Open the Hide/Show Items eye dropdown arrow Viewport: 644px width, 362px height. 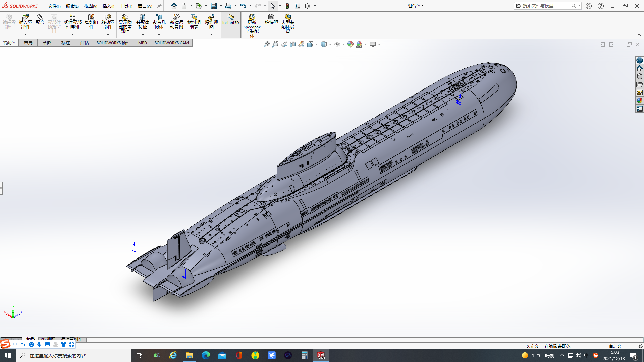pos(343,45)
